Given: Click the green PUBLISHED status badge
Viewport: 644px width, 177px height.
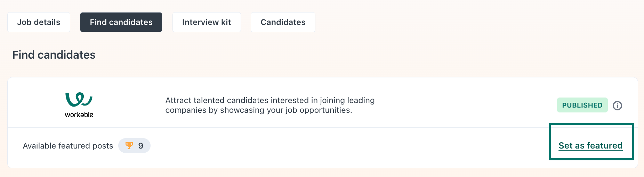Looking at the screenshot, I should tap(582, 105).
